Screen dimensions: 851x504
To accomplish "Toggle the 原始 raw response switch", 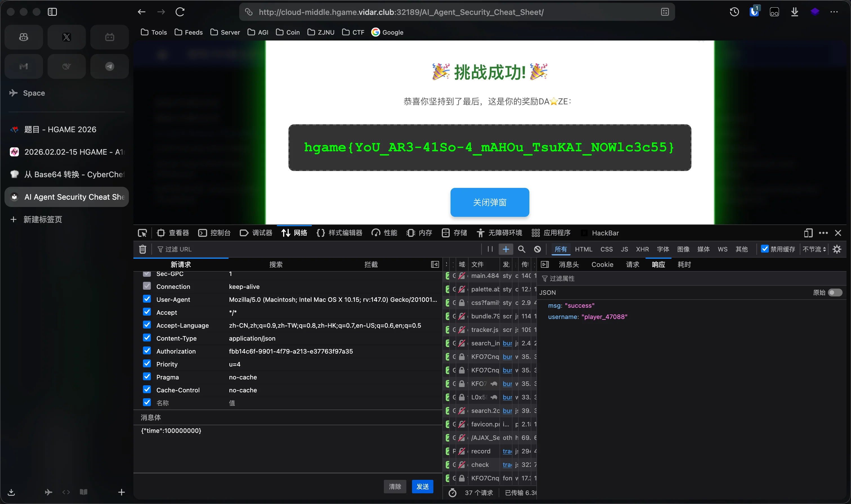I will tap(835, 292).
